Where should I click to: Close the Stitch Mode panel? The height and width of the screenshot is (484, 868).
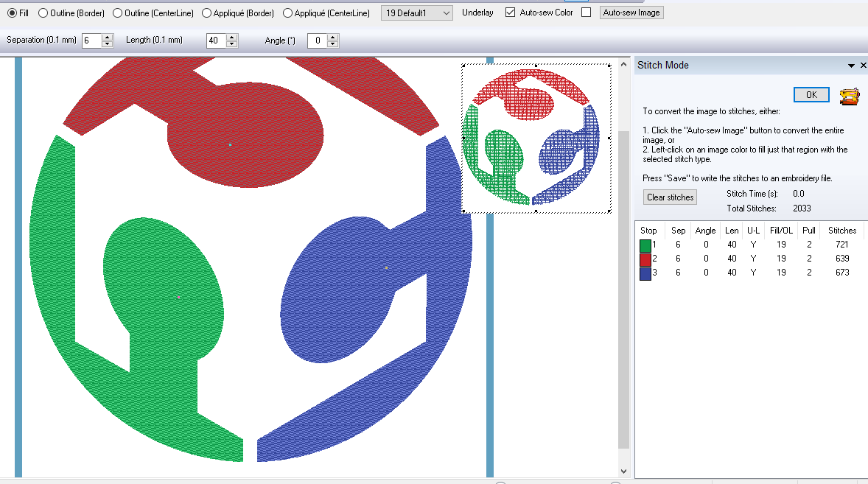tap(863, 66)
